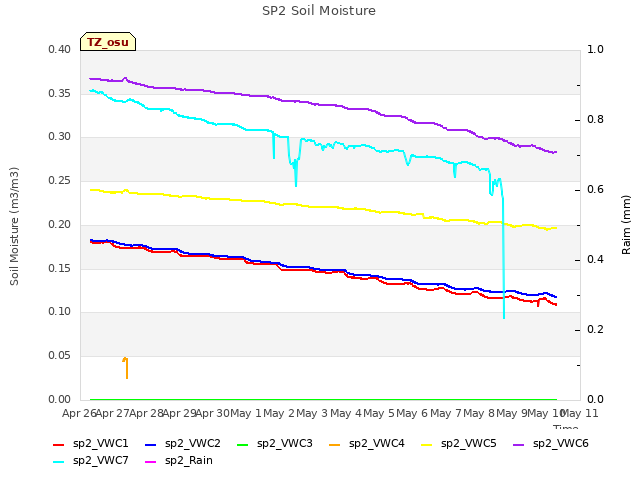Viewport: 640px width, 480px height.
Task: Click the purple sp2_VWC6 legend swatch
Action: [519, 444]
